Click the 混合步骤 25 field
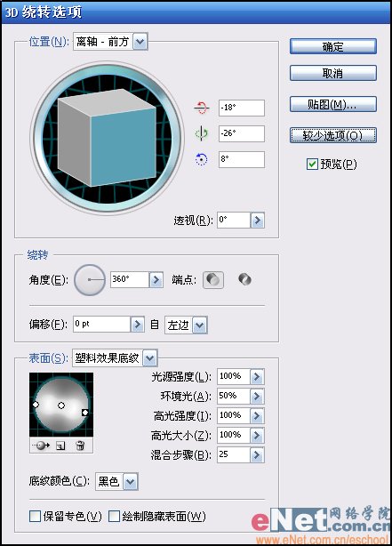Screen dimensions: 392x546 pyautogui.click(x=233, y=454)
